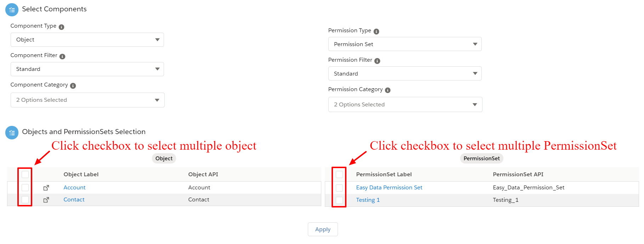Tick the Easy Data Permission Set checkbox

point(339,188)
